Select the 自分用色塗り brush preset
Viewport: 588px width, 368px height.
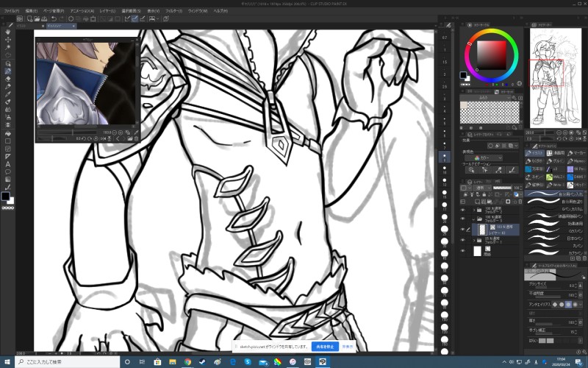tap(555, 202)
